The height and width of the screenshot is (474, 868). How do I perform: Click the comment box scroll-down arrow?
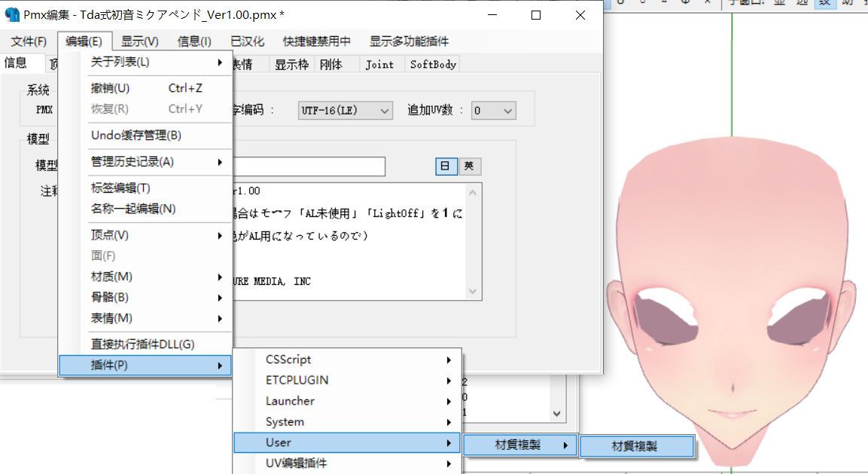(473, 291)
